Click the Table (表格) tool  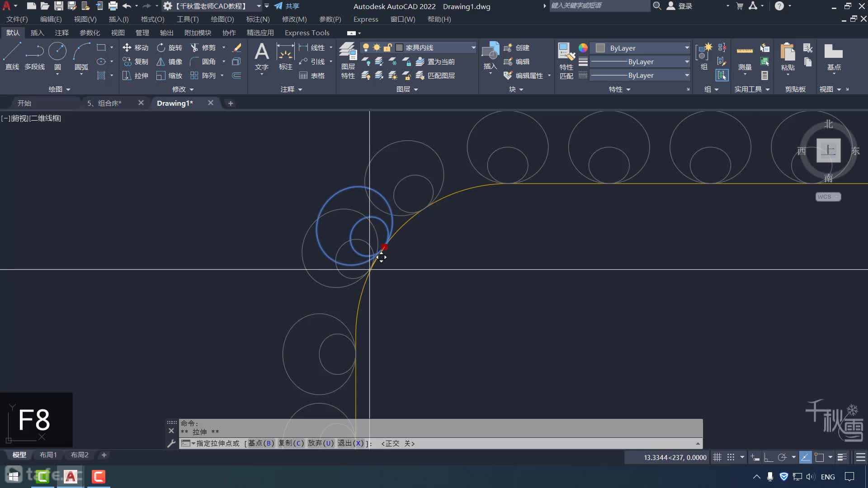coord(311,75)
